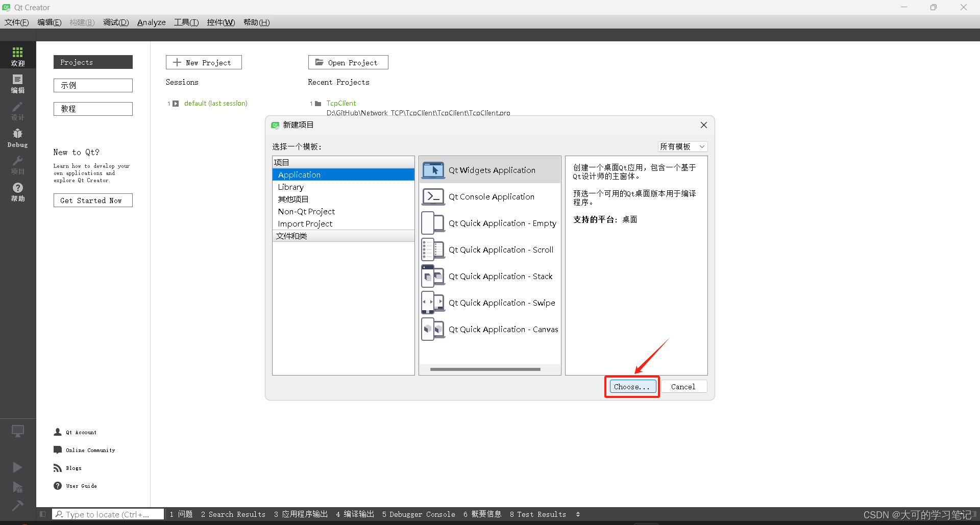Toggle left sidebar visibility in status bar
The width and height of the screenshot is (980, 525).
[x=43, y=514]
